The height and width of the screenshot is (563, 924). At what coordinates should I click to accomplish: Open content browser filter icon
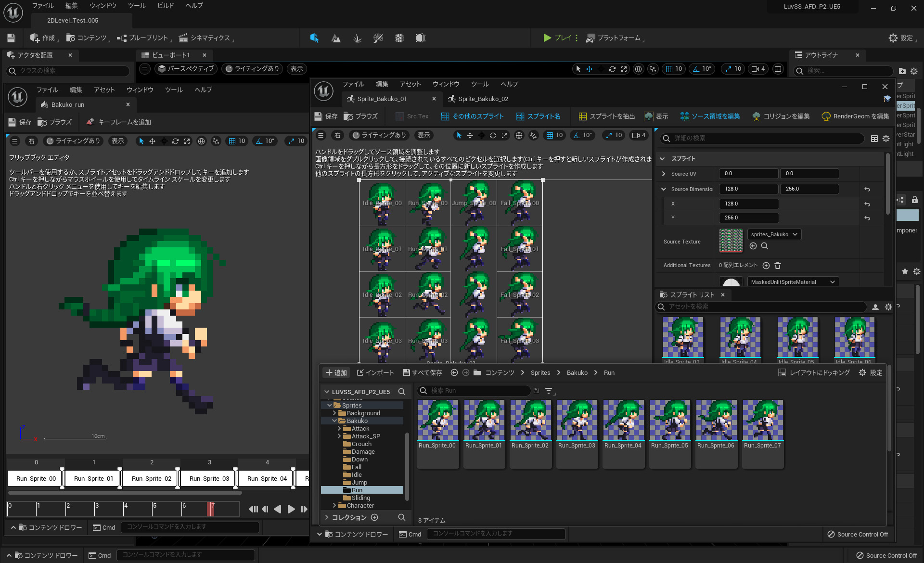(x=549, y=391)
